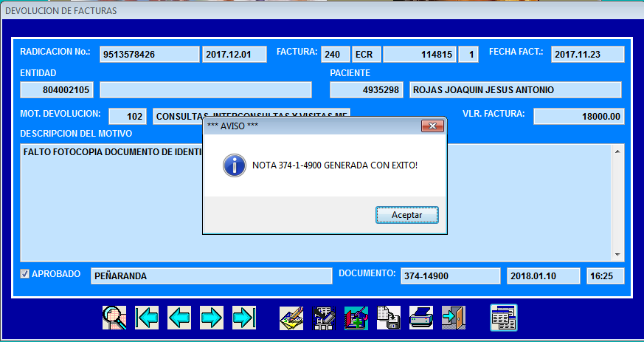Click the time field 16:25
Screen dimensions: 644x342
coord(606,276)
